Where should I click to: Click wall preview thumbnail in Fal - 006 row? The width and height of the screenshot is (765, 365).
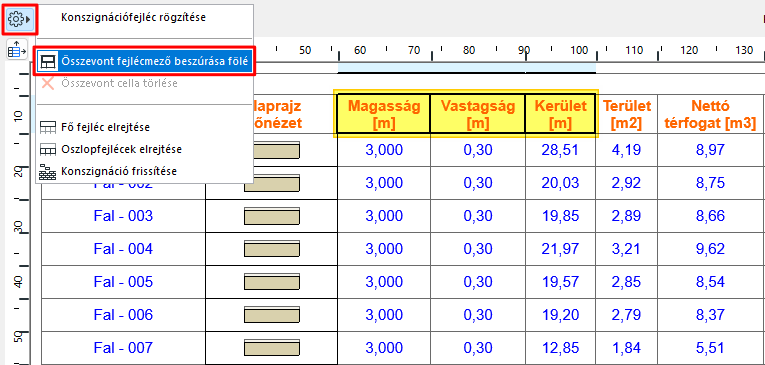pos(272,315)
